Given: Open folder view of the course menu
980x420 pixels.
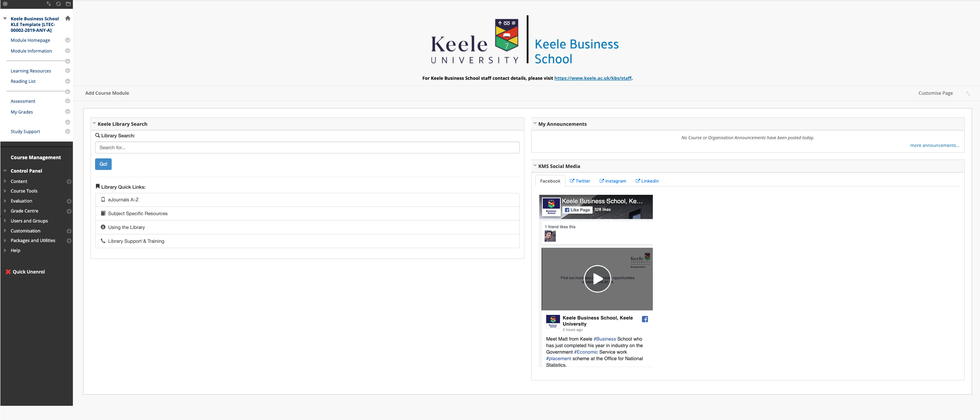Looking at the screenshot, I should 68,4.
